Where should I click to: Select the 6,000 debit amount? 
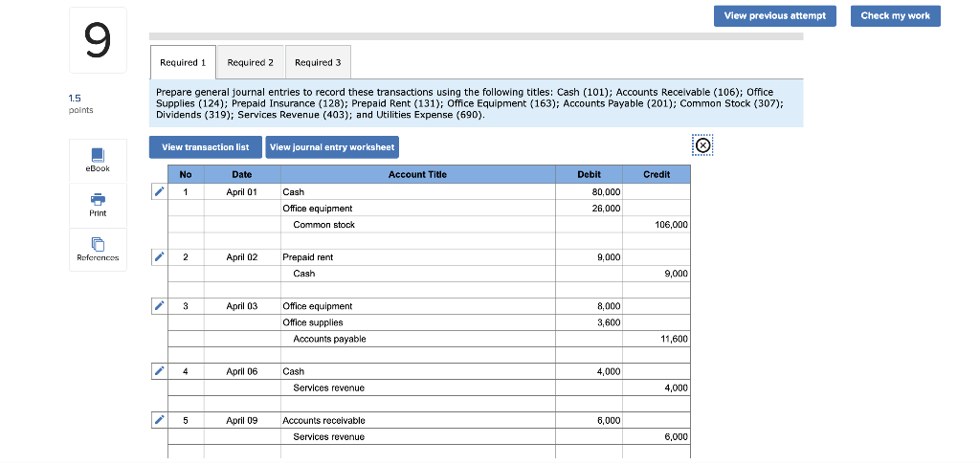590,420
